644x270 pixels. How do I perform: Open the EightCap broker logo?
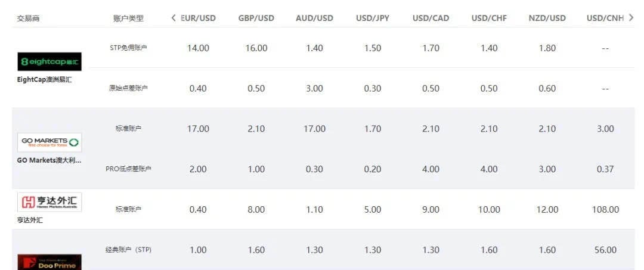[49, 61]
